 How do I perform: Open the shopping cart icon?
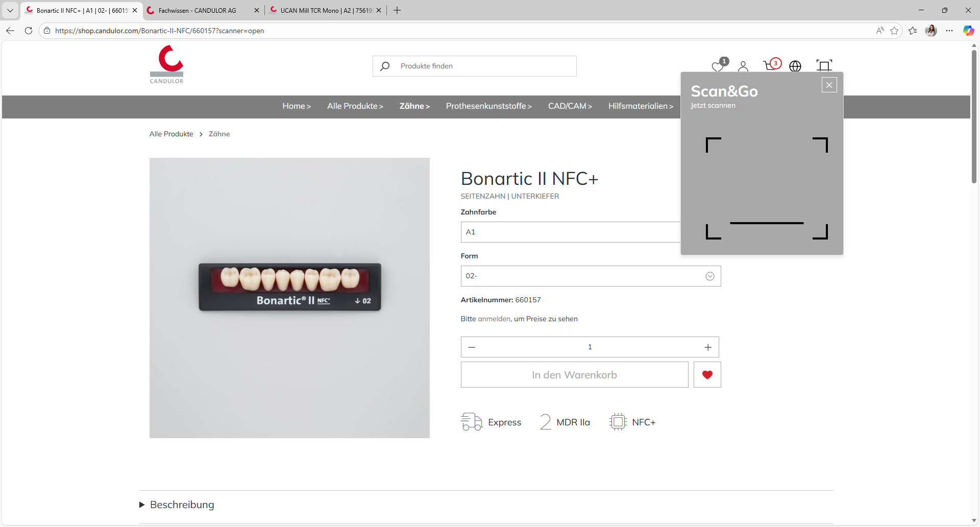(x=770, y=65)
